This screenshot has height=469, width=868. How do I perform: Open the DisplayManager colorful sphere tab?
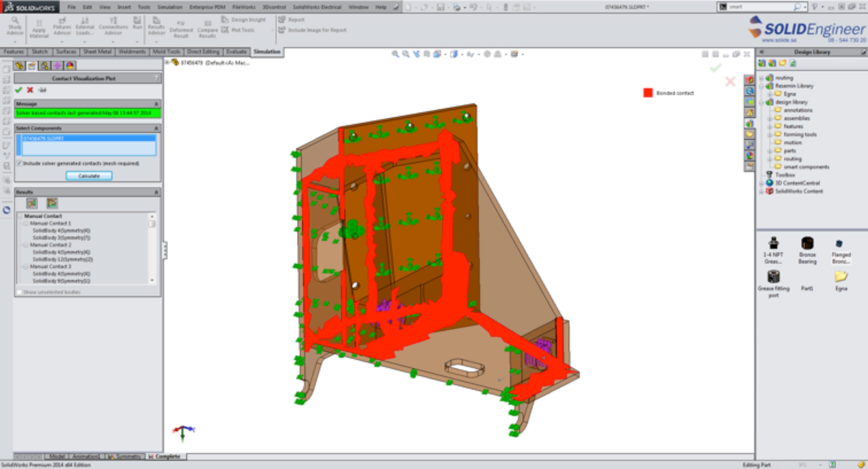point(70,66)
